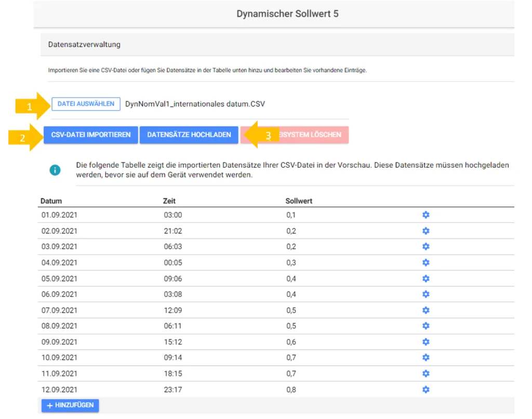This screenshot has height=419, width=532.
Task: Click the time value 12:09
Action: [173, 310]
